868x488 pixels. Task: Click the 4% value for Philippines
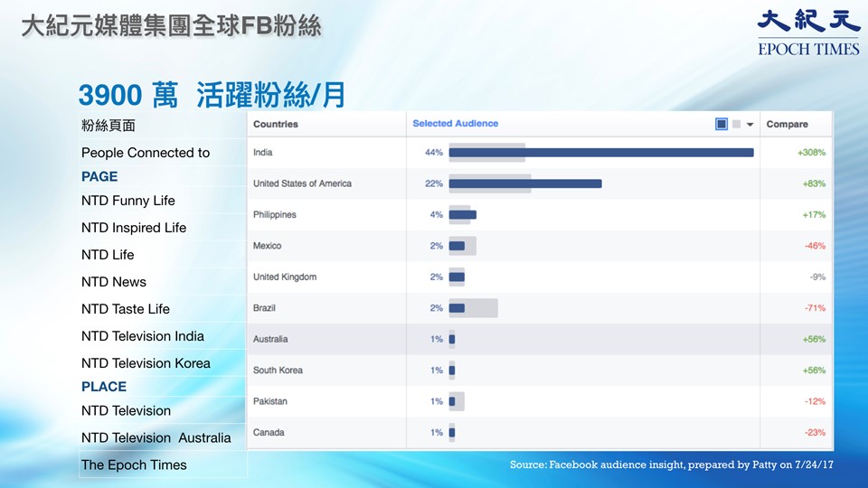[436, 214]
